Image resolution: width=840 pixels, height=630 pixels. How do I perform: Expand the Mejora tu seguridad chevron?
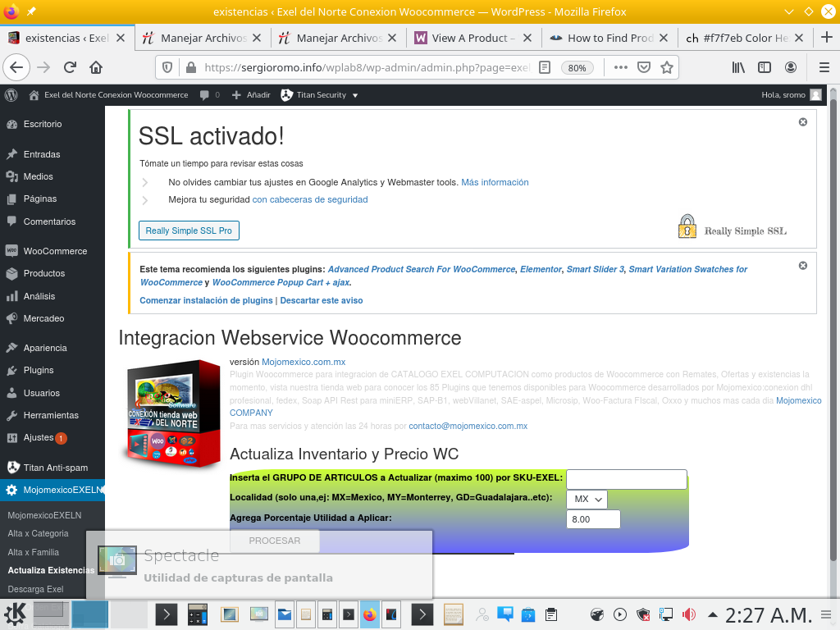[x=144, y=200]
